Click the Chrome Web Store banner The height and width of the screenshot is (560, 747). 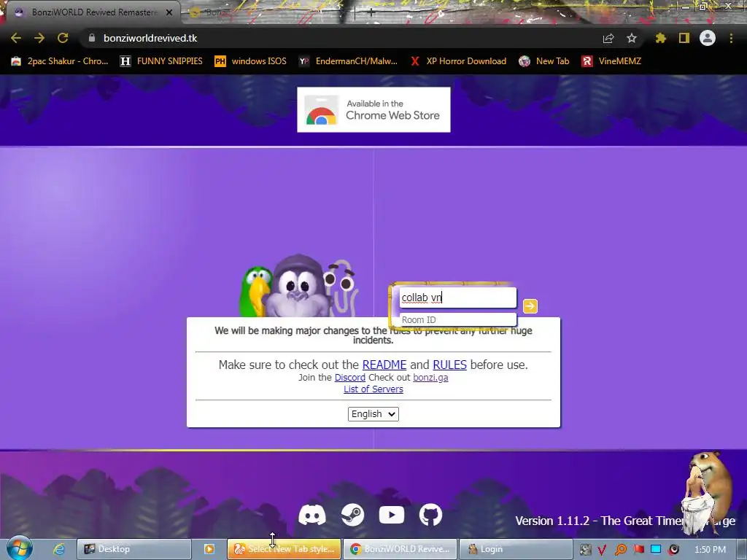coord(373,109)
